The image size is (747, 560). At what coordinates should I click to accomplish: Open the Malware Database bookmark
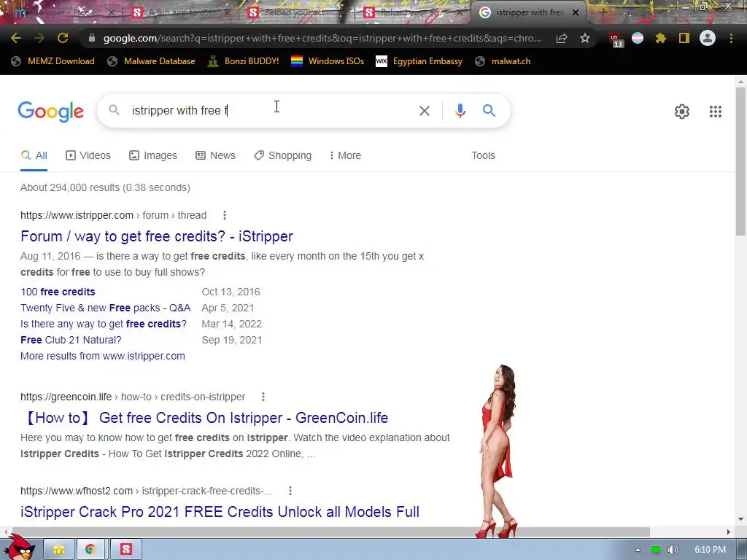(x=151, y=61)
